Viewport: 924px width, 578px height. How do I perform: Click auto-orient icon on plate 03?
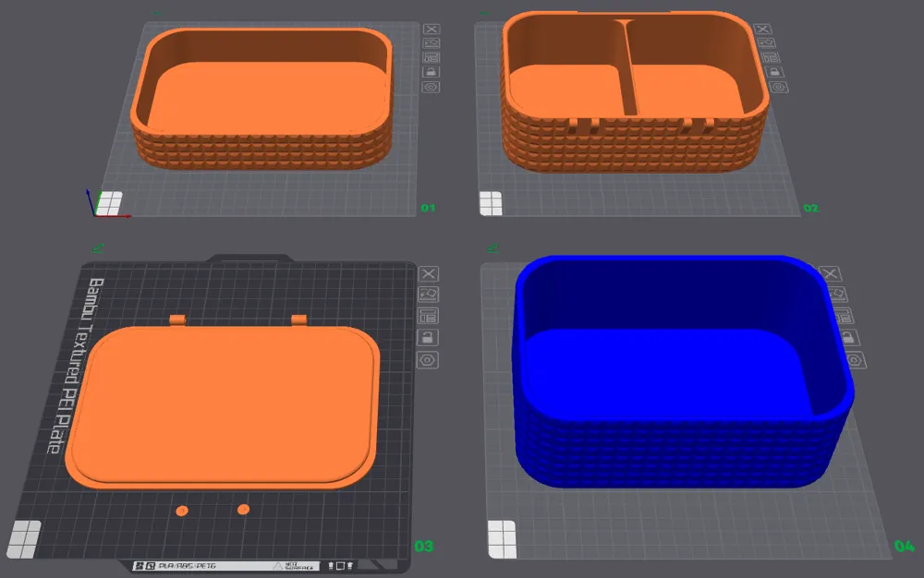click(x=429, y=294)
